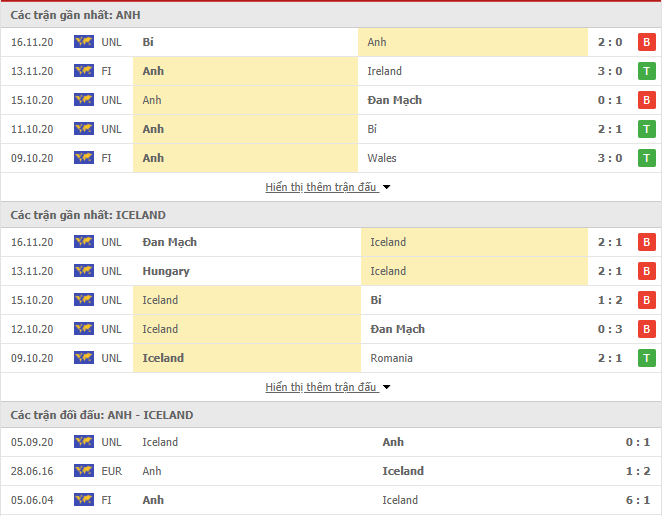Click the 3 : 0 score of Anh vs Ireland
Image resolution: width=662 pixels, height=516 pixels.
click(x=610, y=71)
